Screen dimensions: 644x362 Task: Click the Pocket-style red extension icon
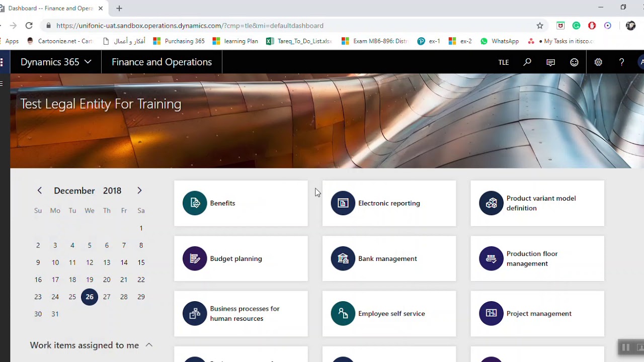[560, 26]
